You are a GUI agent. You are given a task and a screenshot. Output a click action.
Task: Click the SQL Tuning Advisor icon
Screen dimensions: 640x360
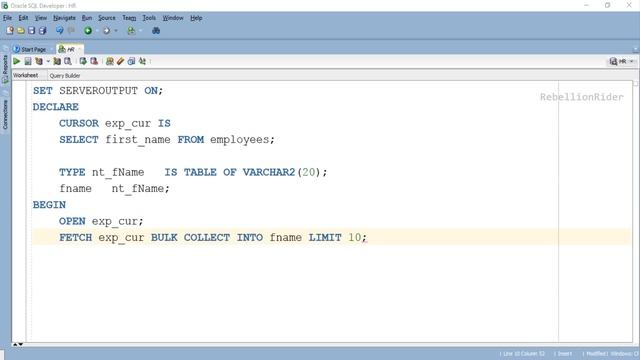pyautogui.click(x=68, y=61)
